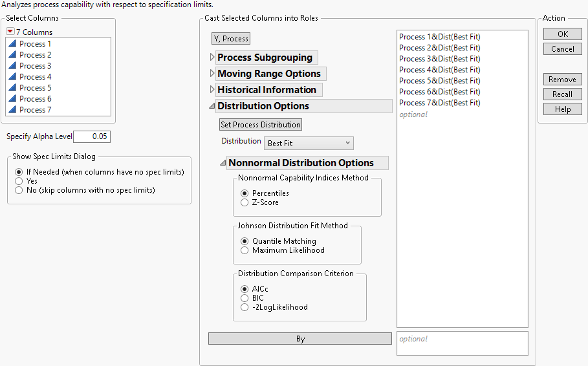Open the Distribution dropdown showing Best Fit

[x=309, y=143]
